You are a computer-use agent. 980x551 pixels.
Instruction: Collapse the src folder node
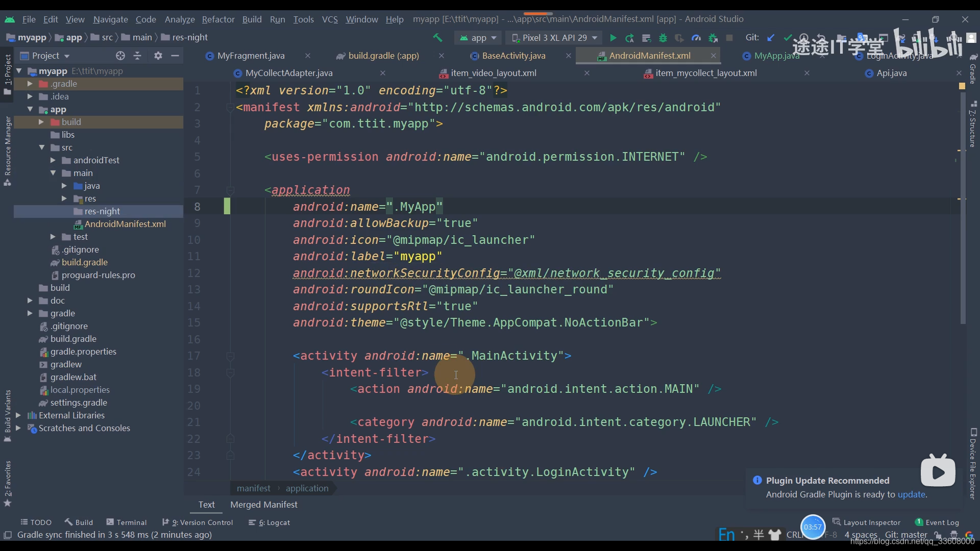[42, 147]
